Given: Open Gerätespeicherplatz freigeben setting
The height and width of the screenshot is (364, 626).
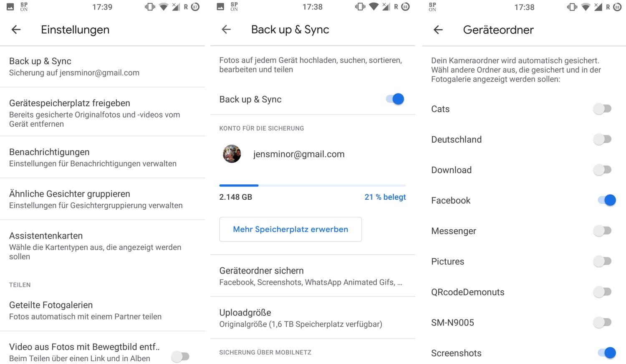Looking at the screenshot, I should (102, 113).
